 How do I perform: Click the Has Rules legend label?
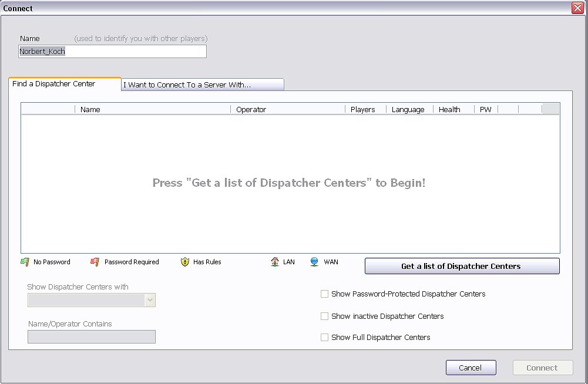click(207, 262)
